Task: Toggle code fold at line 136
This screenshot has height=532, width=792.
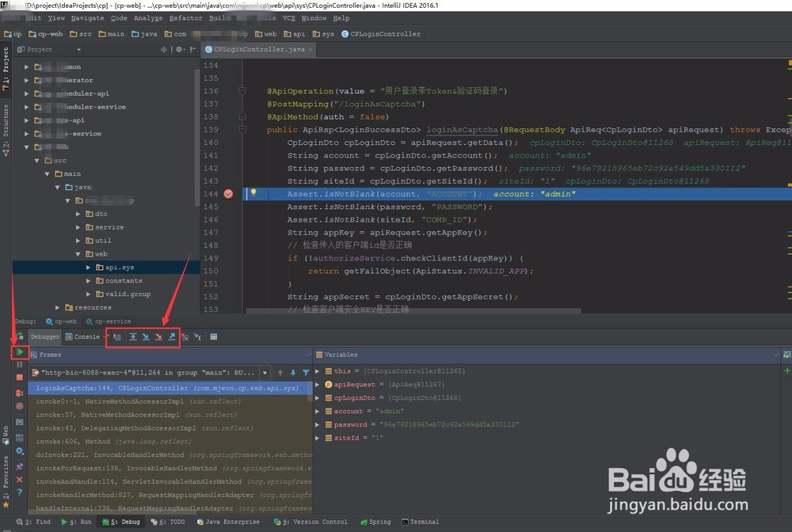Action: (x=242, y=91)
